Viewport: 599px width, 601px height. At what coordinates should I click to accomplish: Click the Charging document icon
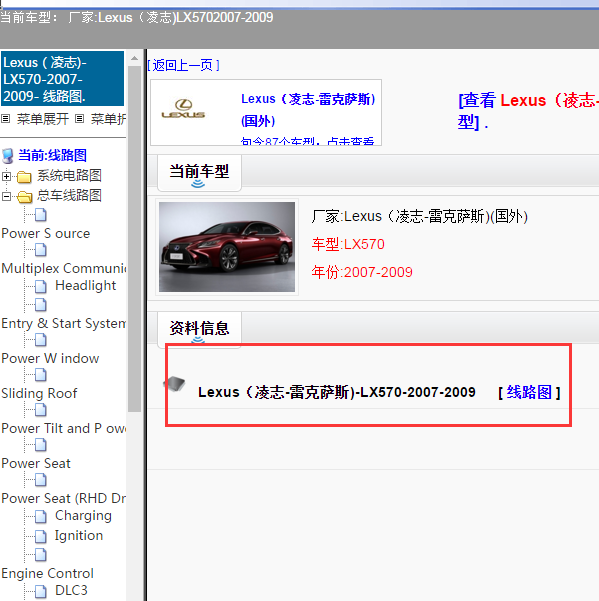pos(41,516)
